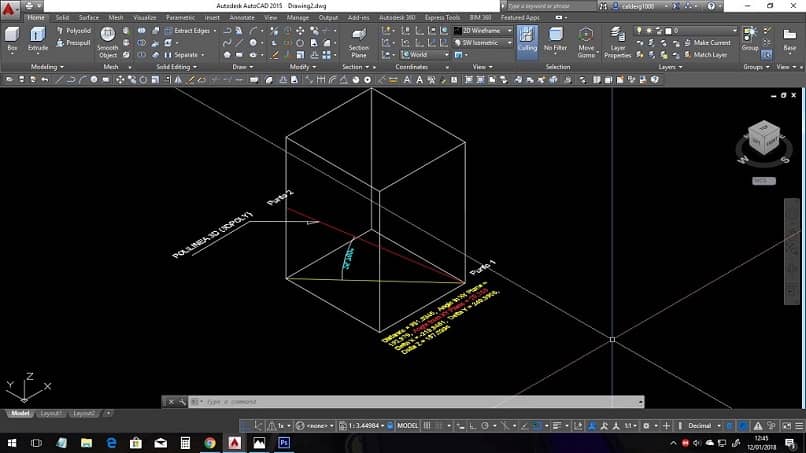
Task: Open the World coordinate system dropdown
Action: coord(425,55)
